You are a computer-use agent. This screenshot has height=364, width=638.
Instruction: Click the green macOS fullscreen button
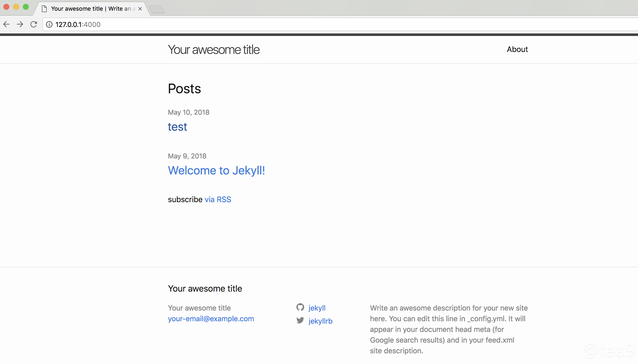point(26,7)
